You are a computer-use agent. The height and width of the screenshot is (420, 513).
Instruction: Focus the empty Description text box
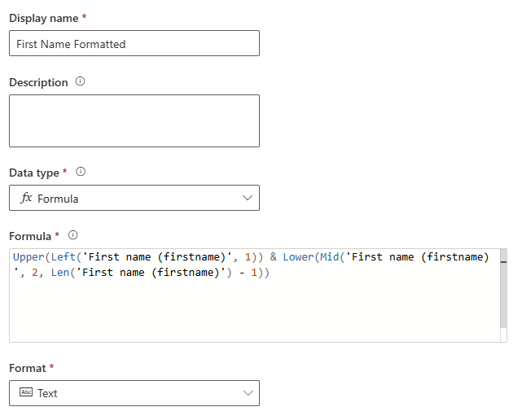(x=134, y=120)
